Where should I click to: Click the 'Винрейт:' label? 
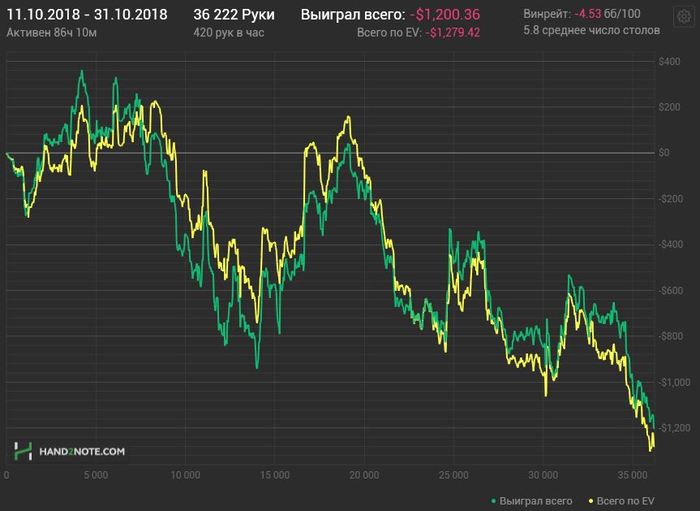pos(547,14)
